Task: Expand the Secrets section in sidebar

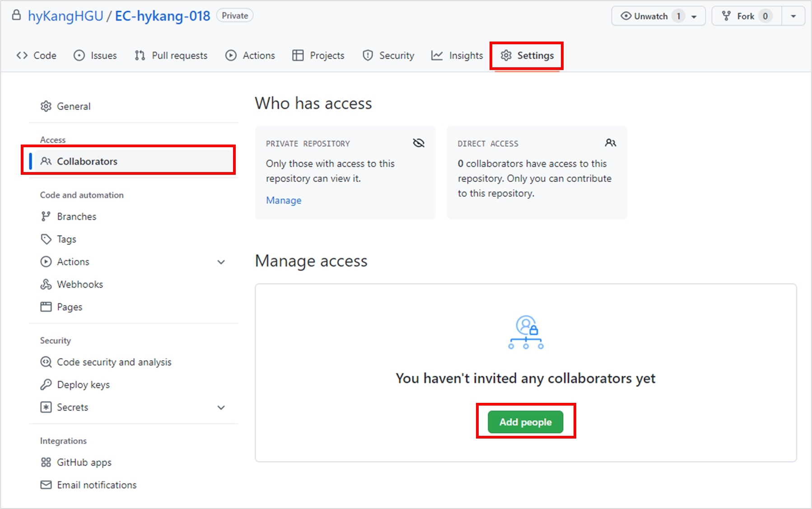Action: click(221, 407)
